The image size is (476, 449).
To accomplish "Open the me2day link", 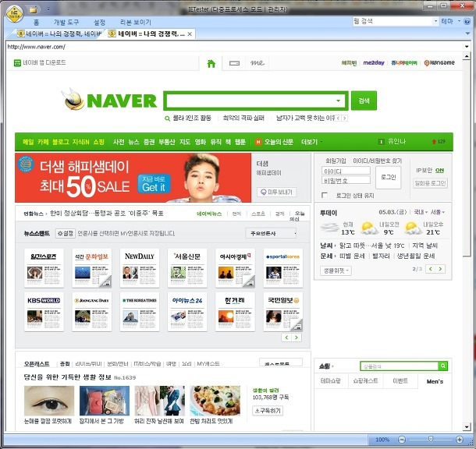I will click(x=374, y=63).
